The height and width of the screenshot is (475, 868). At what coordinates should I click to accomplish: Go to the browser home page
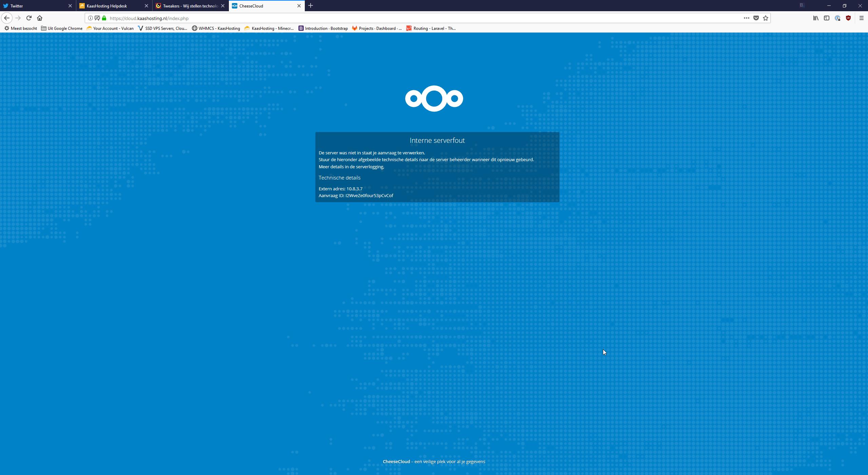[40, 18]
